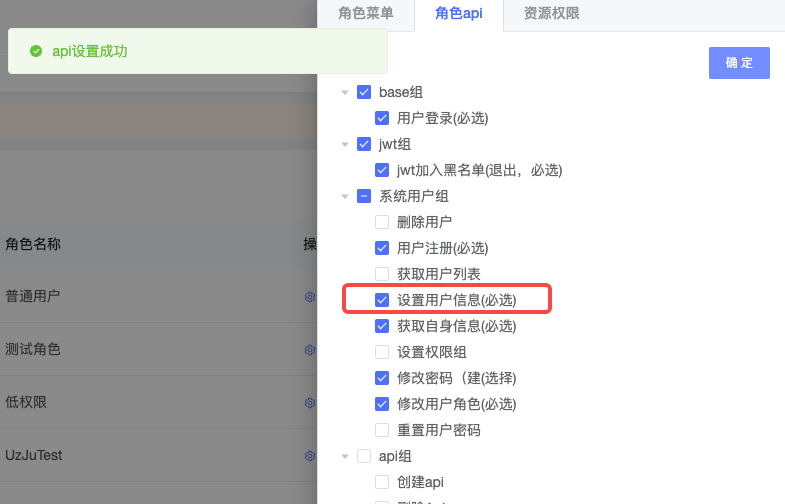Click the green success check icon
Image resolution: width=785 pixels, height=504 pixels.
point(36,51)
